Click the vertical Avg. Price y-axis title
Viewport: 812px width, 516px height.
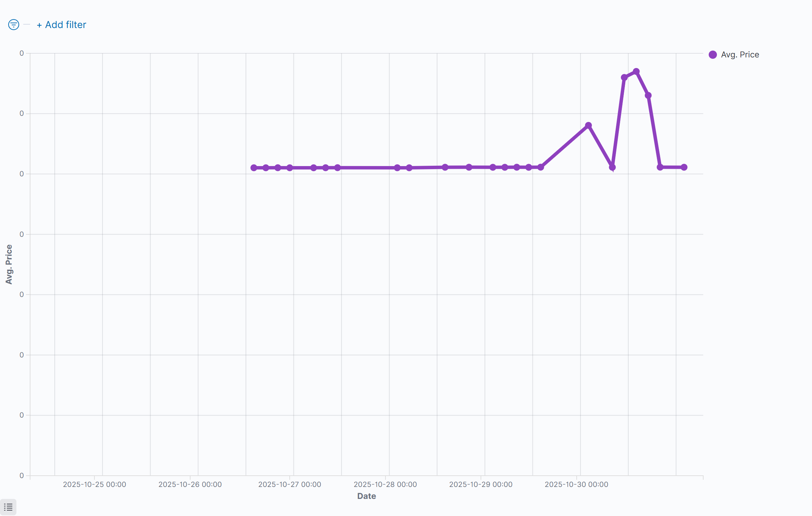click(x=9, y=264)
